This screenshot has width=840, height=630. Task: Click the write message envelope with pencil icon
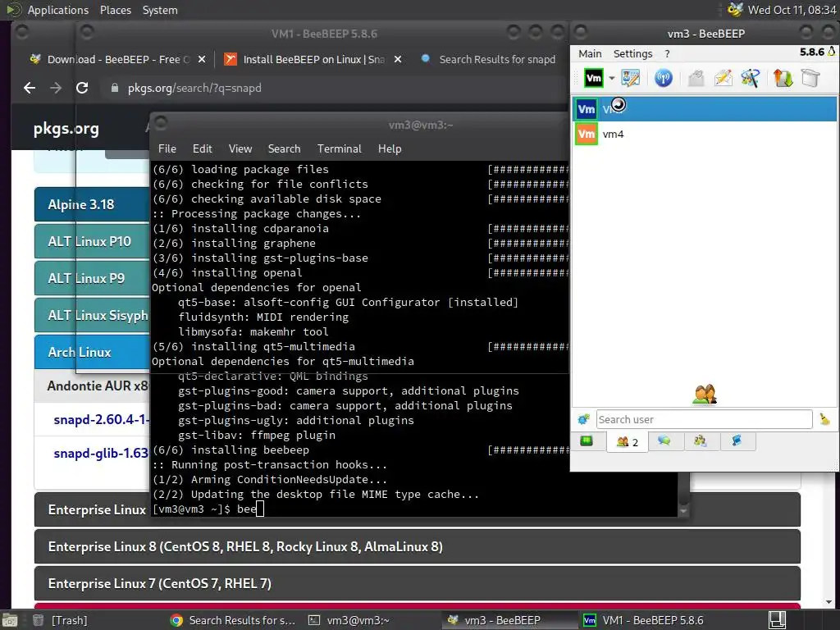(724, 78)
